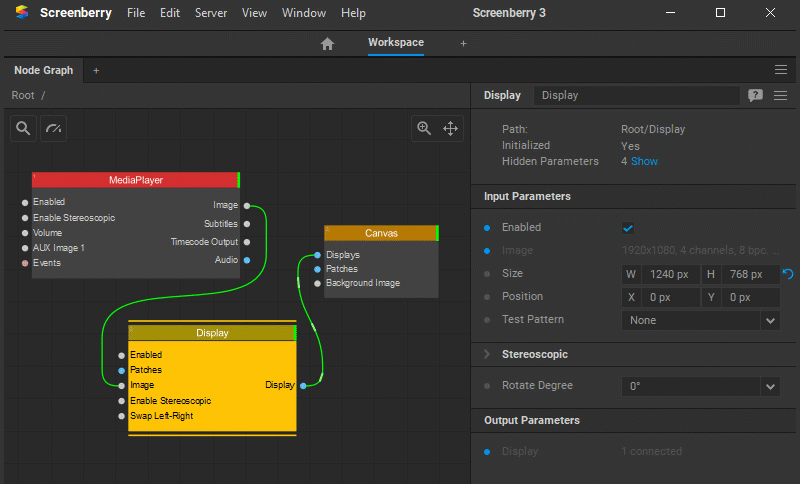Click the Root/Display path value

click(x=653, y=130)
